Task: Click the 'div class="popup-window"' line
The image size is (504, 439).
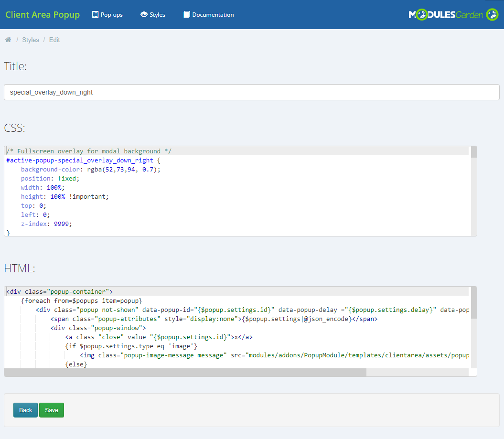Action: (98, 328)
